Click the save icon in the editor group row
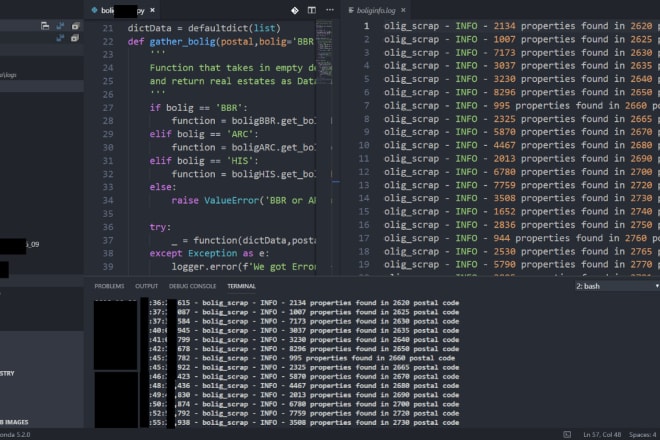 [60, 38]
